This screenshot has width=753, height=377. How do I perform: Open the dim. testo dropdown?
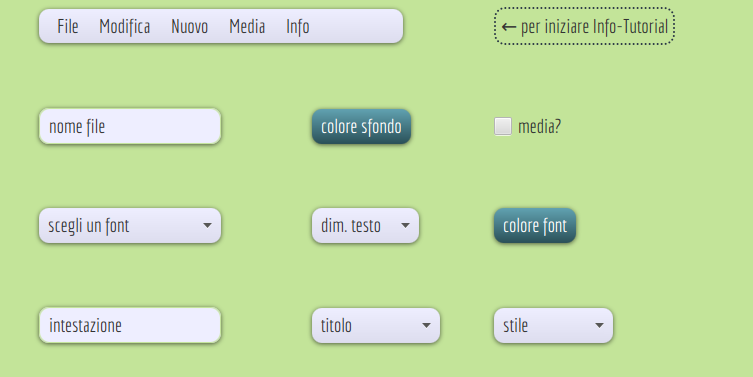pyautogui.click(x=365, y=226)
